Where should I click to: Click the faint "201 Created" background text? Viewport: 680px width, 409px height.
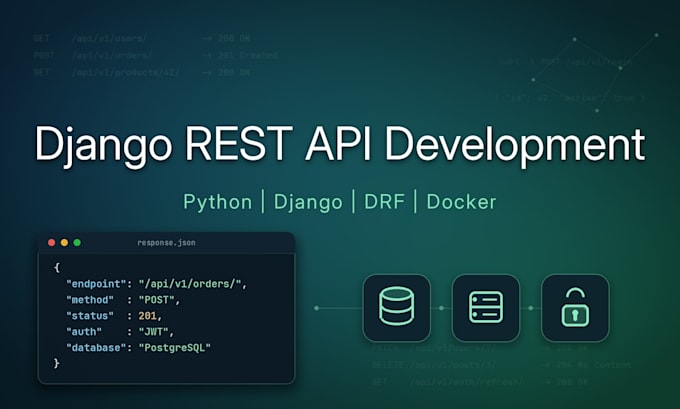pos(248,56)
